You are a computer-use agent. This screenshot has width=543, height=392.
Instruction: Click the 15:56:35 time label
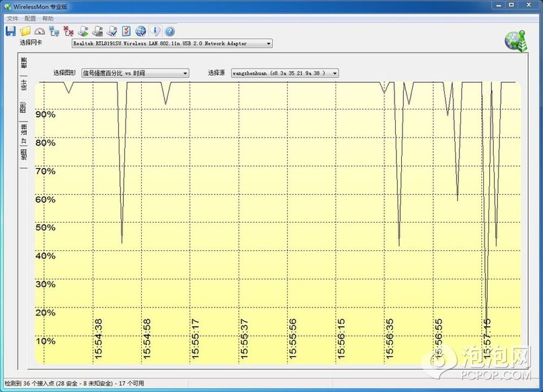click(389, 339)
